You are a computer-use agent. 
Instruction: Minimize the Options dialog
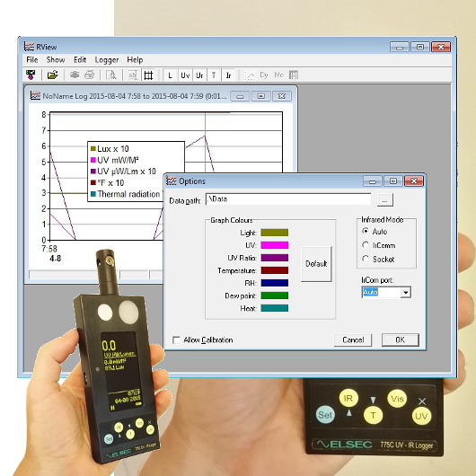click(x=373, y=181)
